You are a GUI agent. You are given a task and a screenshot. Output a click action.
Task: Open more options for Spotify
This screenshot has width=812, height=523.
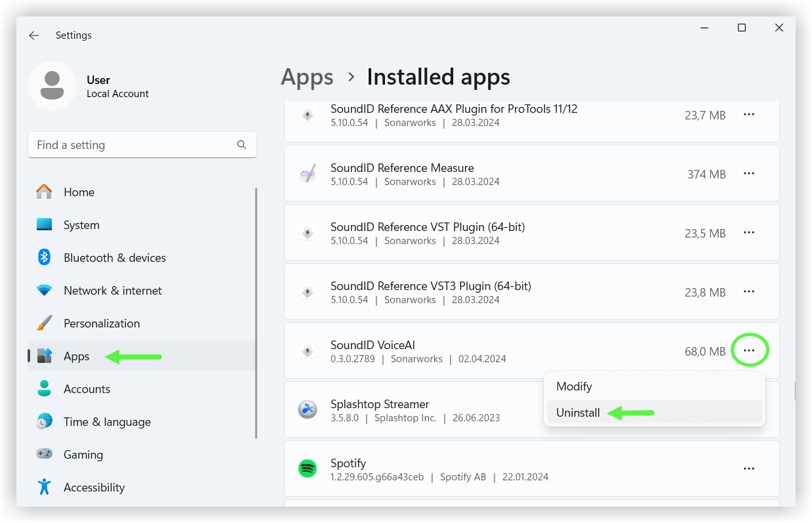pyautogui.click(x=749, y=469)
